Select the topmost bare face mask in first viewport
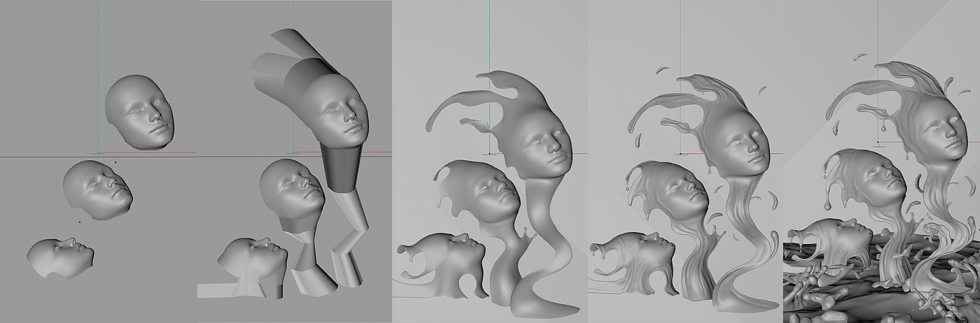Image resolution: width=980 pixels, height=323 pixels. pyautogui.click(x=139, y=112)
